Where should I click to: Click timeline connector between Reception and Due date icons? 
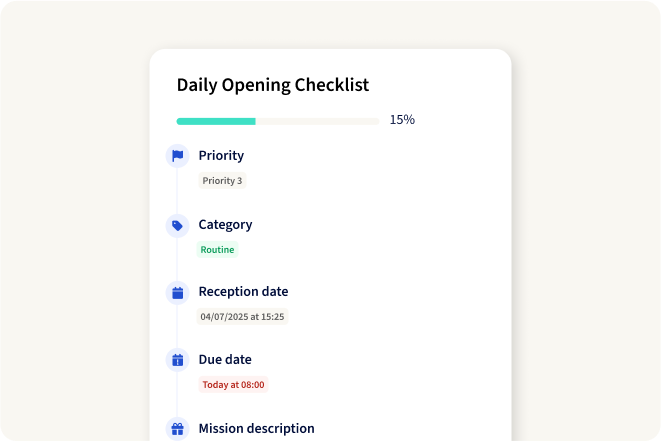tap(177, 326)
